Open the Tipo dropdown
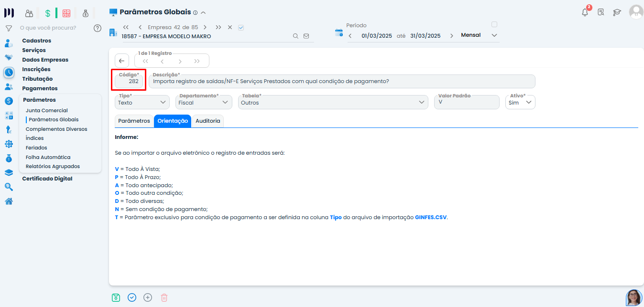This screenshot has height=307, width=644. pyautogui.click(x=142, y=102)
